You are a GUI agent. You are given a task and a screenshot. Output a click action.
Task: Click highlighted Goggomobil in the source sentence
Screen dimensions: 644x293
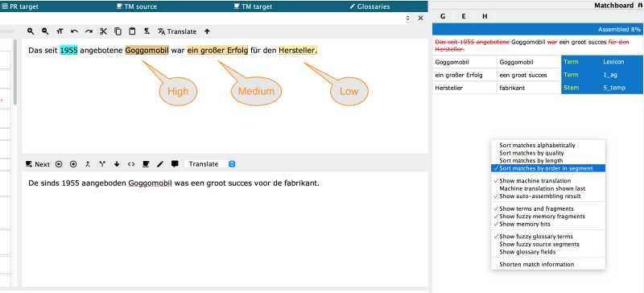coord(147,50)
